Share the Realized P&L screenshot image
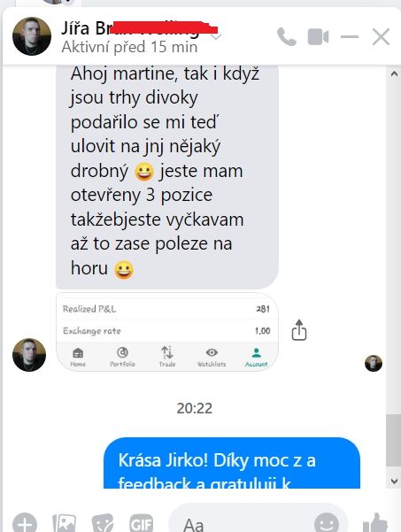 (299, 330)
